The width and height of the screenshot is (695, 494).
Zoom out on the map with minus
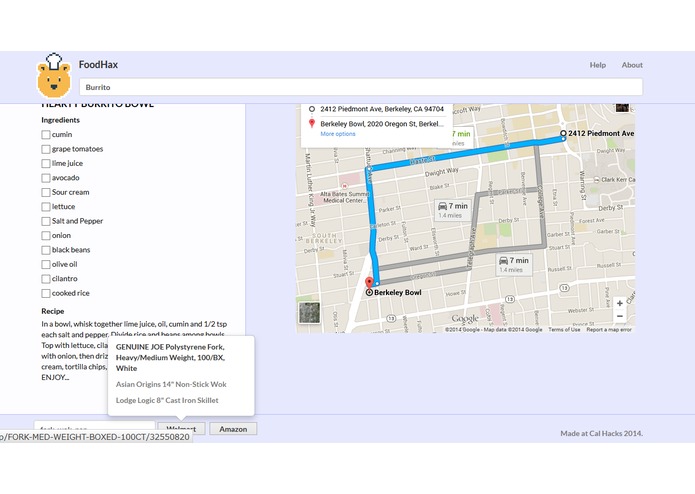620,316
